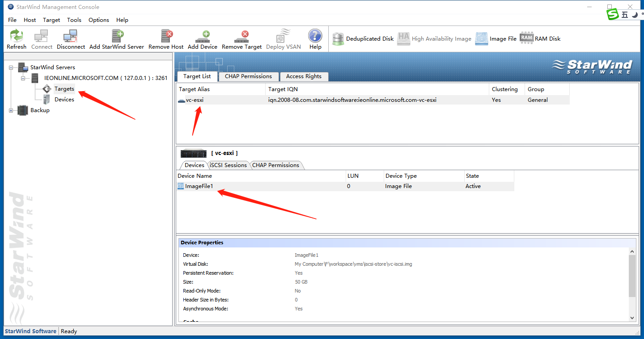Collapse the StarWind Servers tree node
Viewport: 644px width, 339px height.
pyautogui.click(x=11, y=67)
